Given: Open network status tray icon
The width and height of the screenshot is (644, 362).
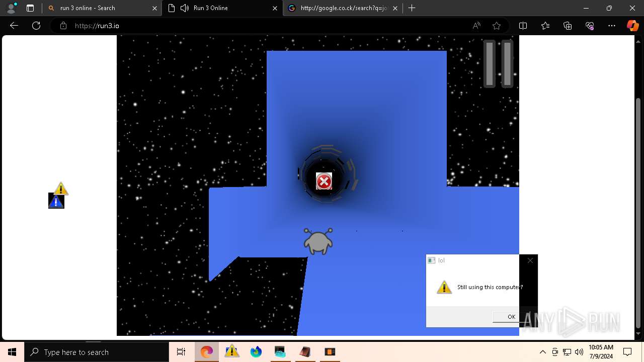Looking at the screenshot, I should 567,352.
